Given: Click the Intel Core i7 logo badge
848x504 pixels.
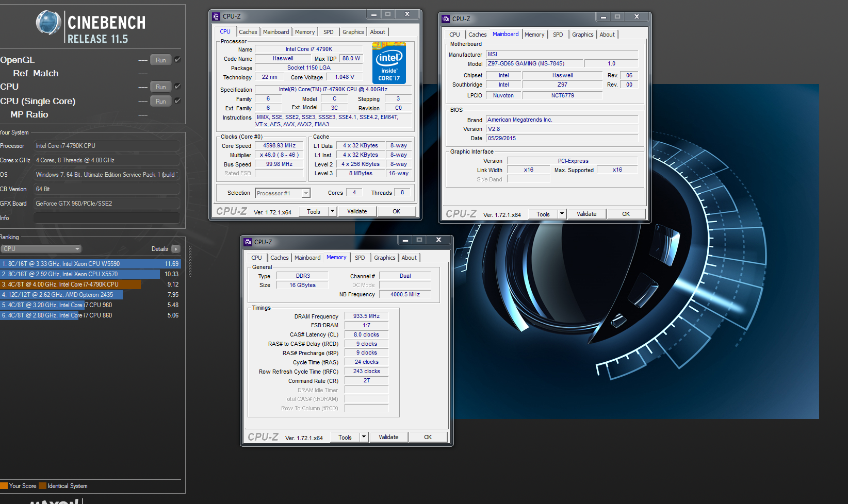Looking at the screenshot, I should coord(389,63).
